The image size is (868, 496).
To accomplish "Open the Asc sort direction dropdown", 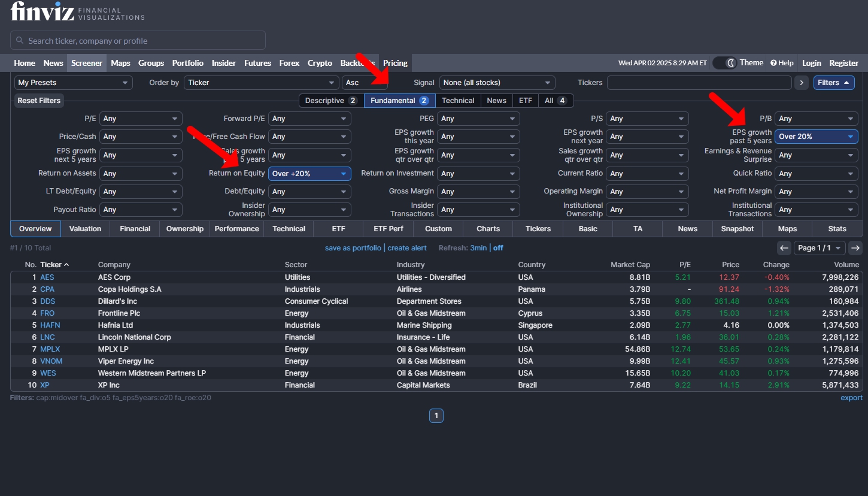I will 365,83.
